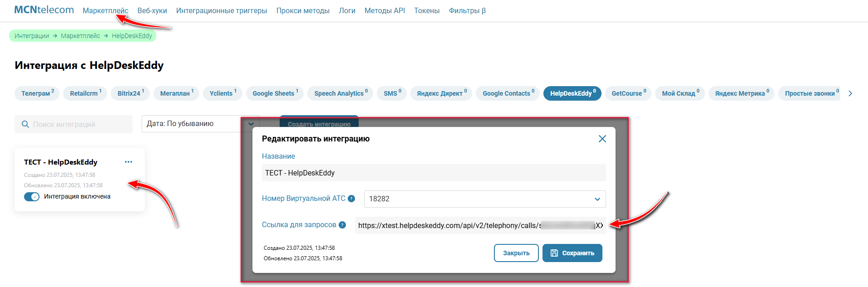The height and width of the screenshot is (287, 868).
Task: Click the ТЕСТ - HelpDeskEddy card title
Action: tap(61, 162)
